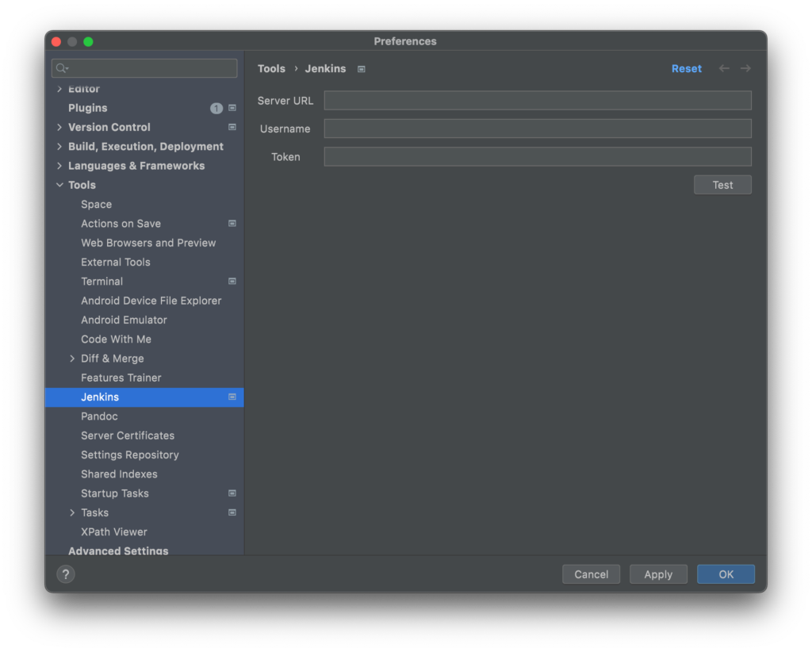This screenshot has width=812, height=652.
Task: Expand the Version Control section
Action: coord(59,127)
